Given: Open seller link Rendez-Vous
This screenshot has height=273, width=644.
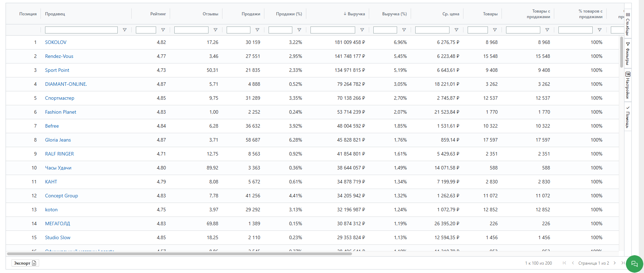Looking at the screenshot, I should 59,56.
